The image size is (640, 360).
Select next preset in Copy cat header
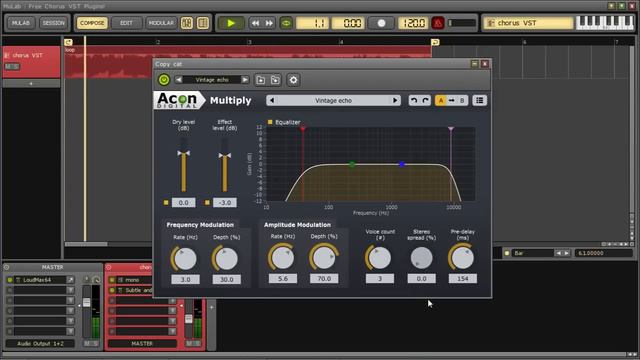coord(244,80)
